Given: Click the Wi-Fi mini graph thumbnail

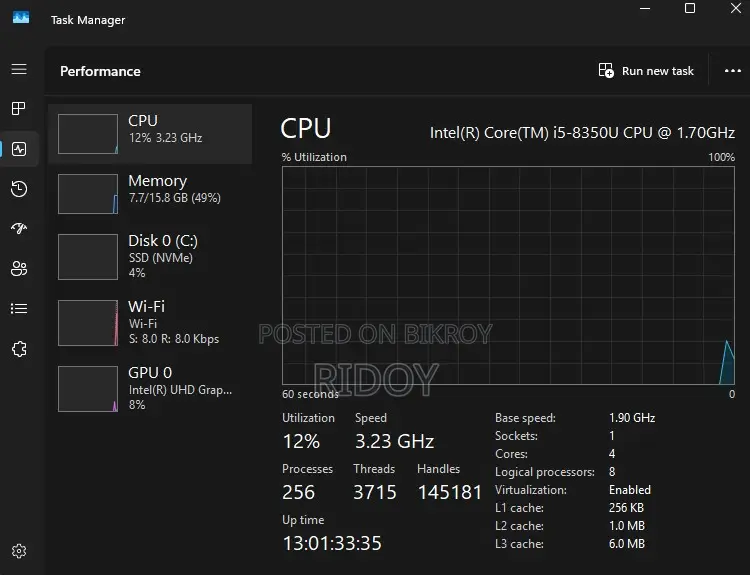Looking at the screenshot, I should point(88,323).
